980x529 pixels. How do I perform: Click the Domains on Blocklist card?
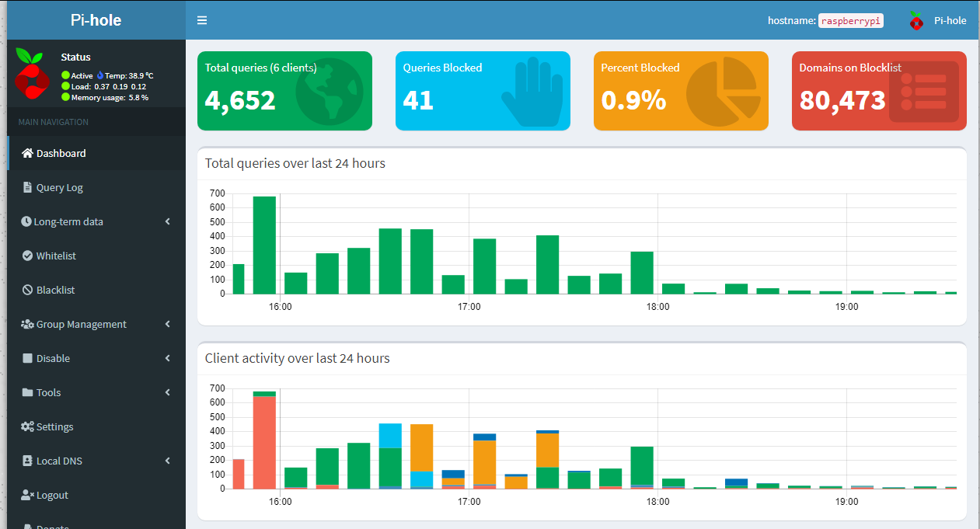coord(879,91)
